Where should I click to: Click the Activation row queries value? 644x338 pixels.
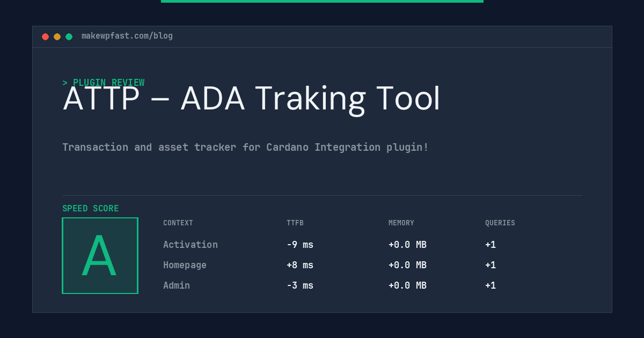point(491,245)
